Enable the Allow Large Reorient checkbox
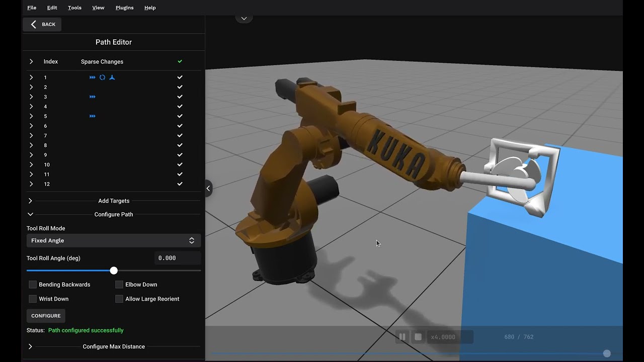644x362 pixels. (119, 299)
